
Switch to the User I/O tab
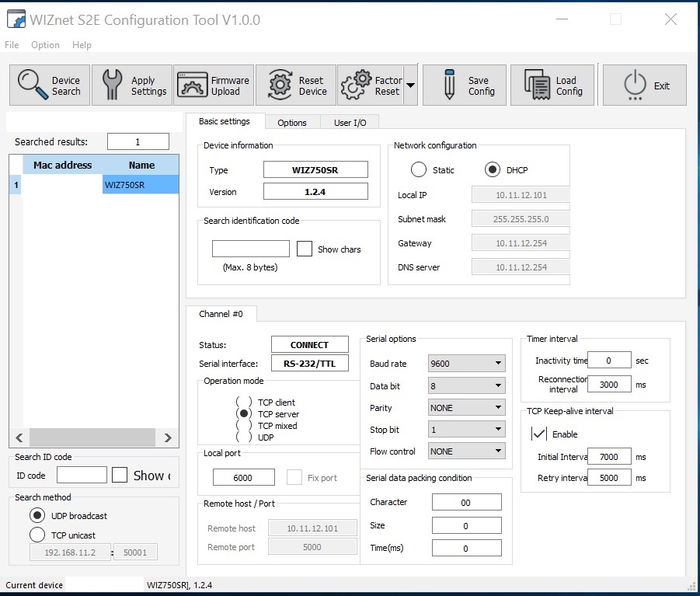[x=350, y=123]
